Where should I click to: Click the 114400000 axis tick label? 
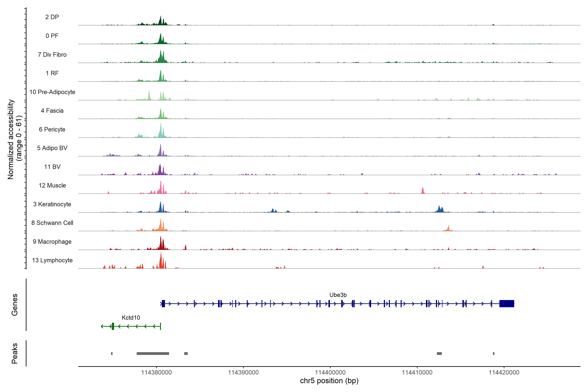click(330, 373)
